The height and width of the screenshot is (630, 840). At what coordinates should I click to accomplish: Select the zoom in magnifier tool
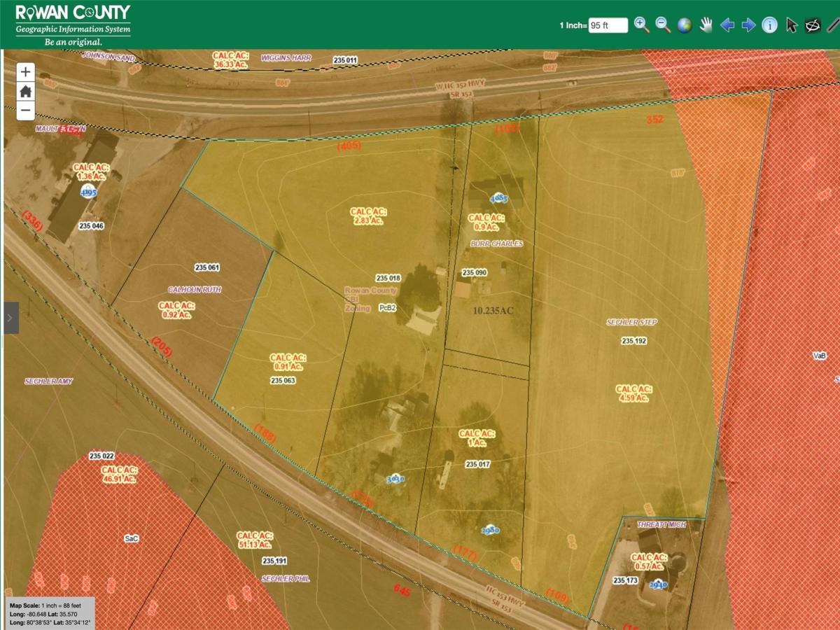coord(641,25)
